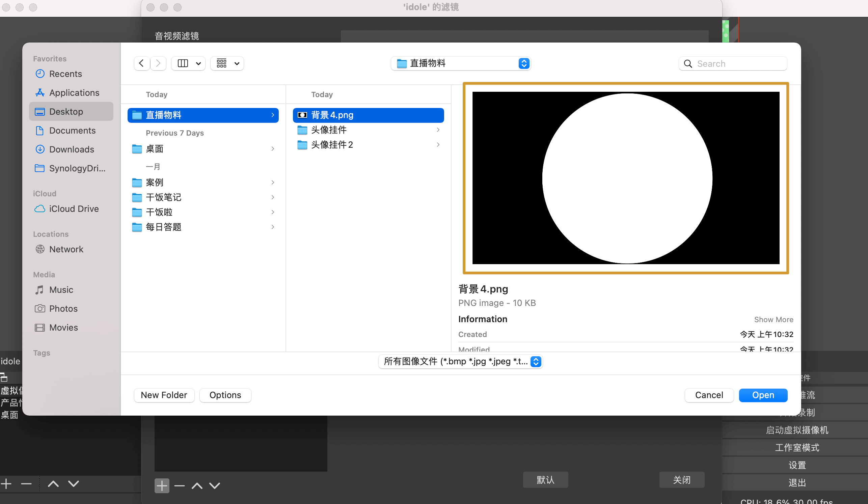
Task: Click the New Folder button
Action: click(x=164, y=395)
